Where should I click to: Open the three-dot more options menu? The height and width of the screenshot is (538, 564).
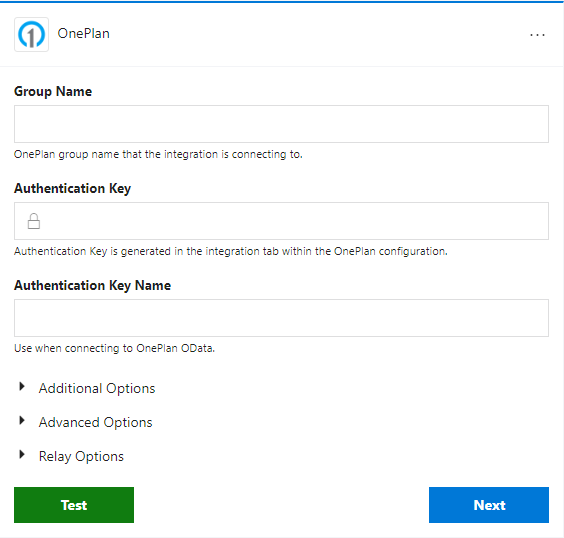click(537, 35)
